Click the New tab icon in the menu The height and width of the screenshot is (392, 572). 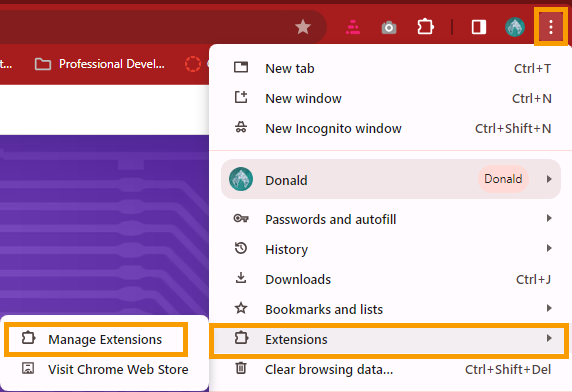coord(241,67)
